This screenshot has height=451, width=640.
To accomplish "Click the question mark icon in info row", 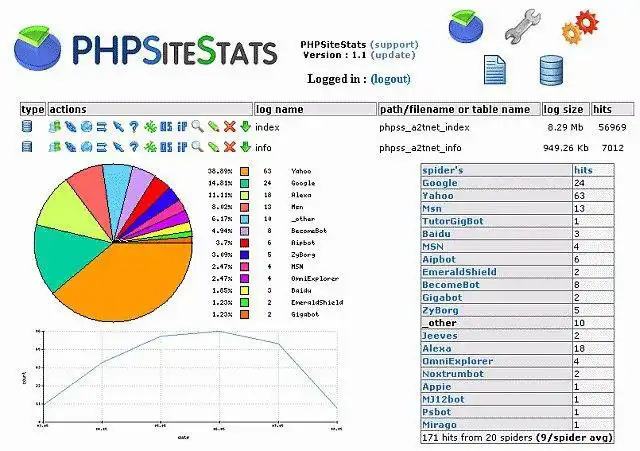I will tap(134, 147).
